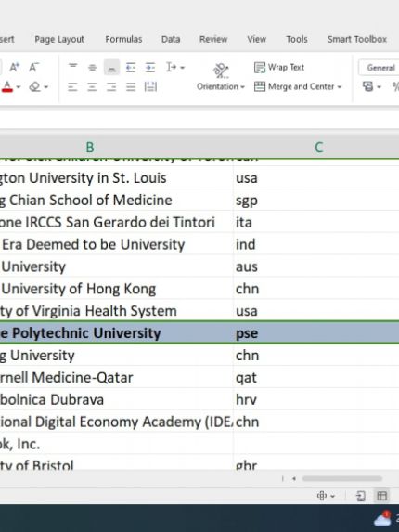Increase the cell indent

tap(150, 67)
